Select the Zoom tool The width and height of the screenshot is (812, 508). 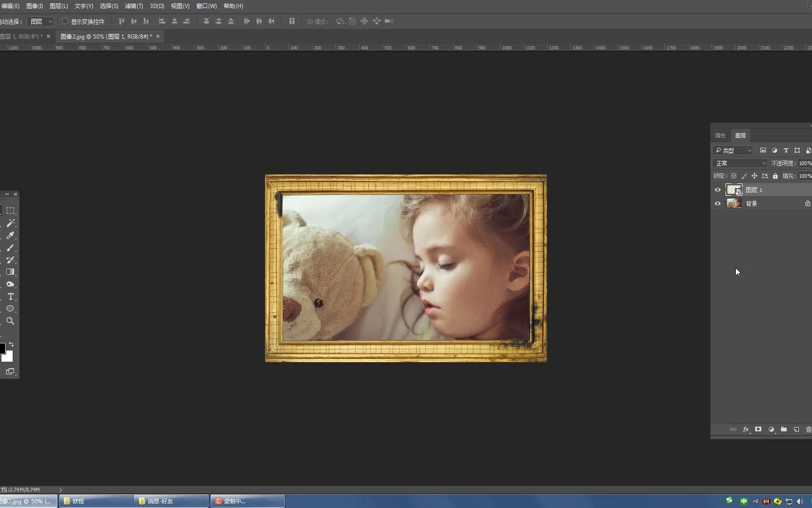pyautogui.click(x=10, y=321)
